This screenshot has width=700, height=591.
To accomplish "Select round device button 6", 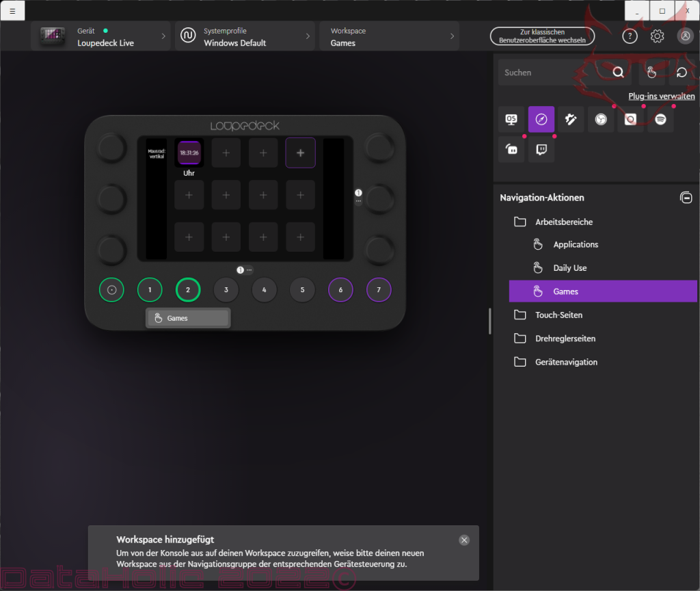I will point(340,290).
